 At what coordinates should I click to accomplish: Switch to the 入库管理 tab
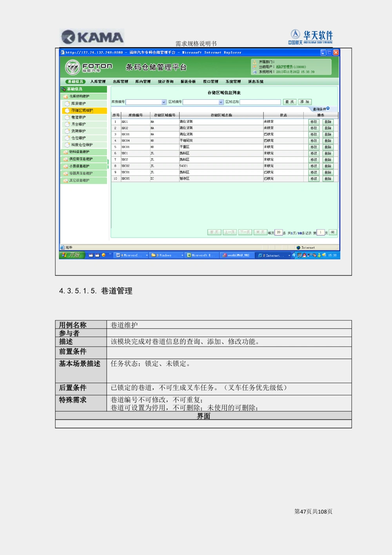pyautogui.click(x=96, y=82)
